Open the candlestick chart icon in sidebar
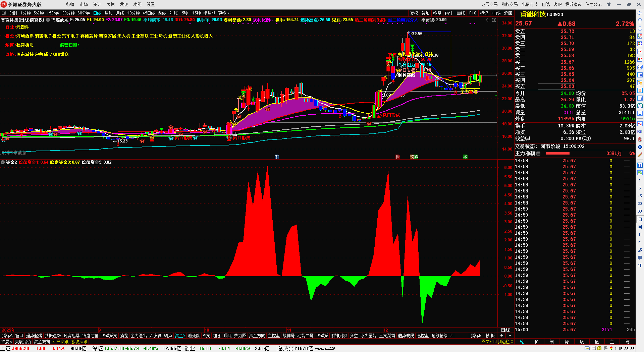The height and width of the screenshot is (352, 644). click(x=640, y=59)
